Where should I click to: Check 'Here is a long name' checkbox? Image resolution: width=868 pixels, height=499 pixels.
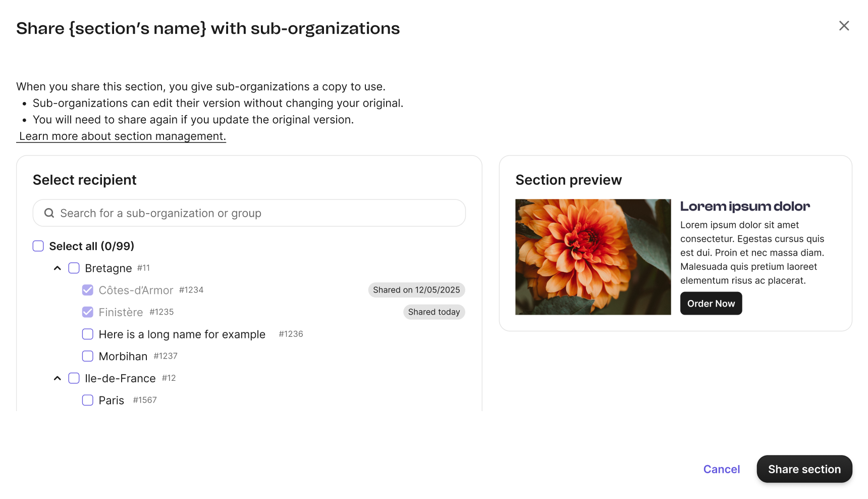(x=88, y=334)
